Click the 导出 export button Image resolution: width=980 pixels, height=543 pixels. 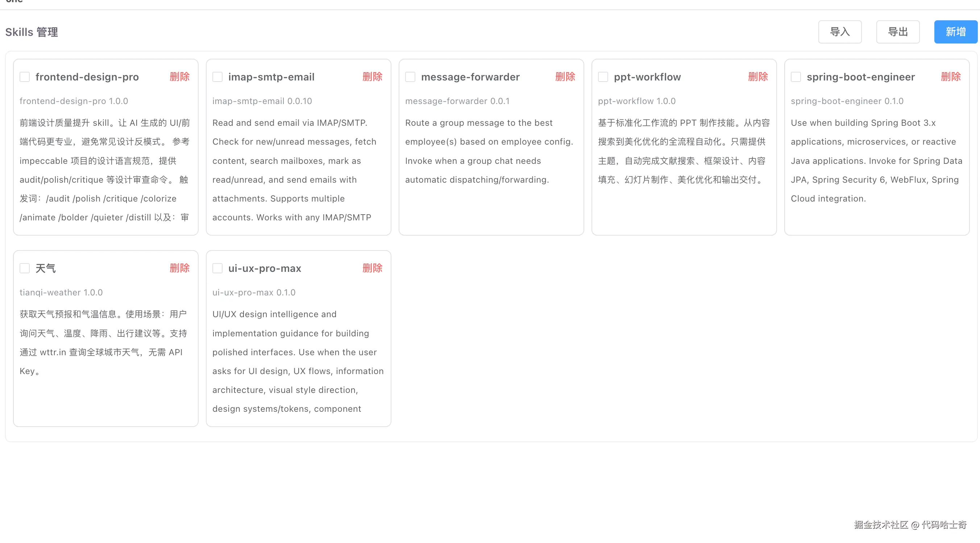click(897, 32)
